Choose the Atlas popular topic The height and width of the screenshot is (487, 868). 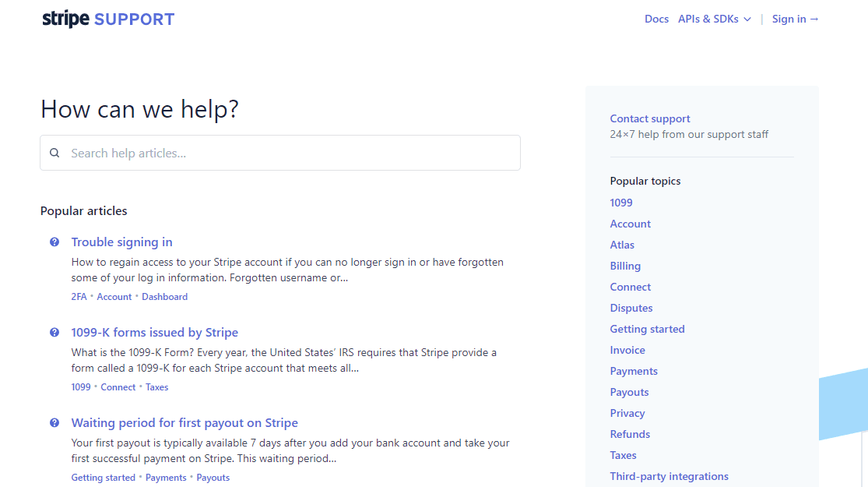622,245
